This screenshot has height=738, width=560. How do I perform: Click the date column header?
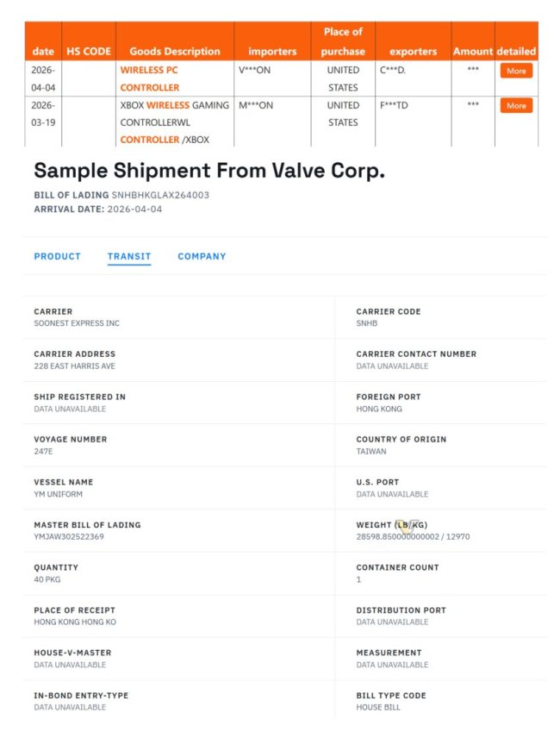click(x=43, y=51)
